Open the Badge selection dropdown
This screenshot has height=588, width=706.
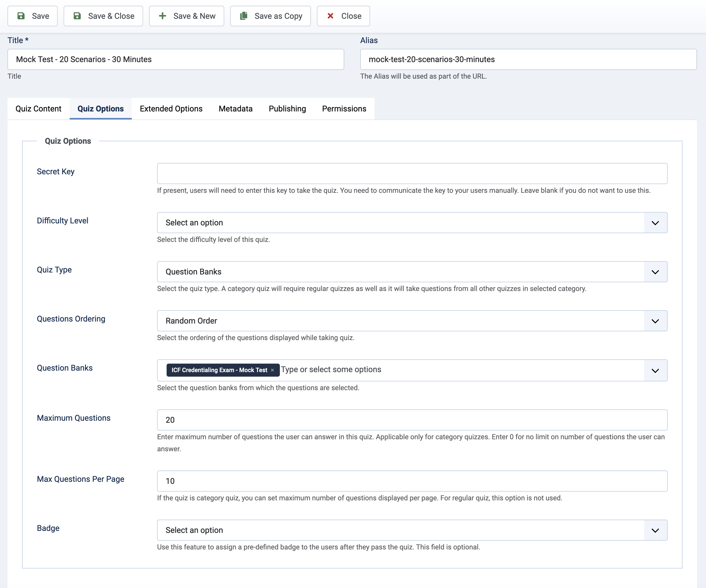(655, 530)
